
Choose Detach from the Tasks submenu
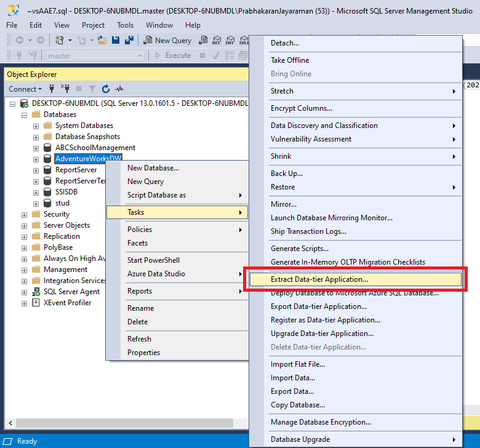(356, 43)
